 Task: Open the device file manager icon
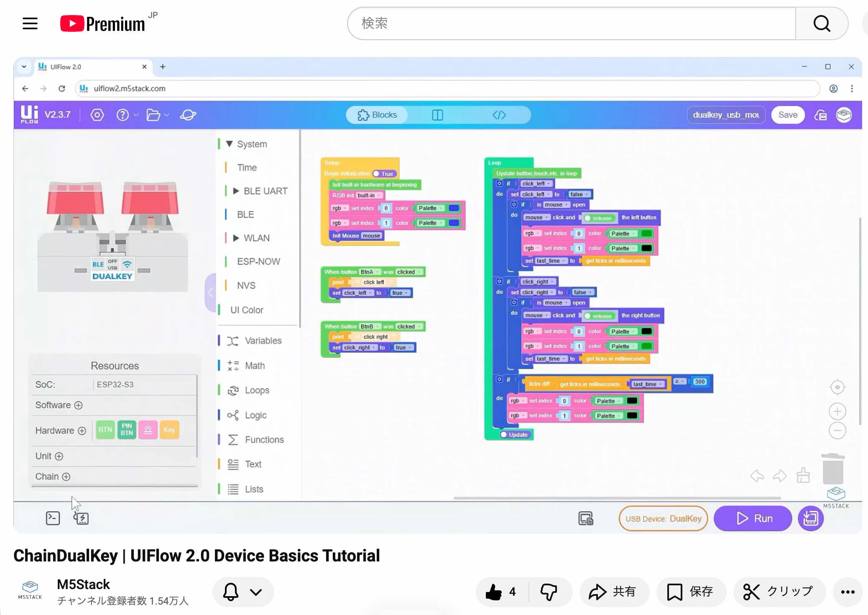click(586, 518)
